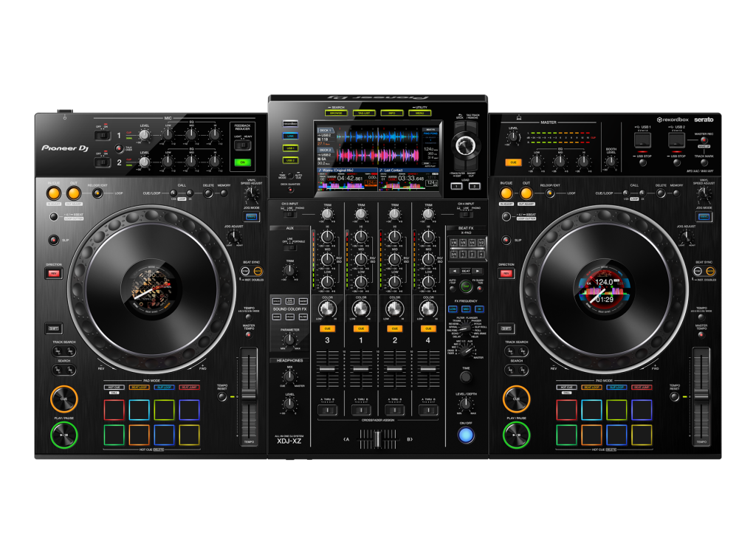The width and height of the screenshot is (756, 555).
Task: Select left deck SLIP LOOP pad mode
Action: [x=164, y=387]
